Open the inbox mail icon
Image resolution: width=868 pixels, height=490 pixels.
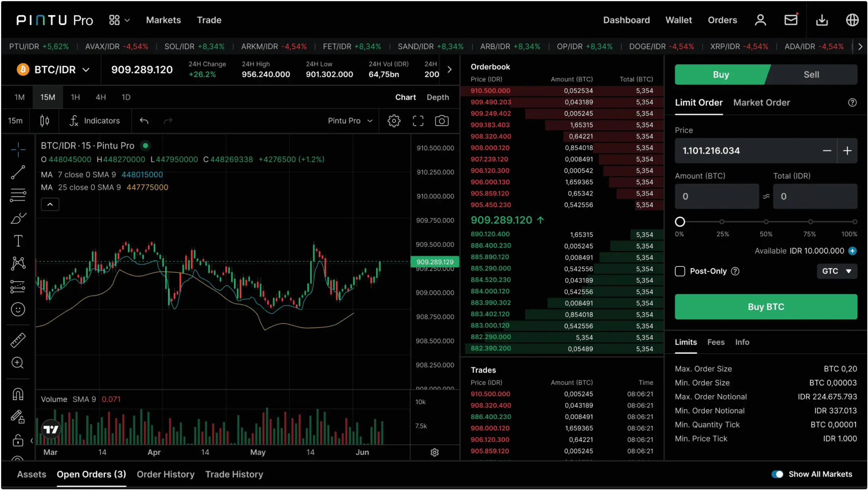[791, 20]
